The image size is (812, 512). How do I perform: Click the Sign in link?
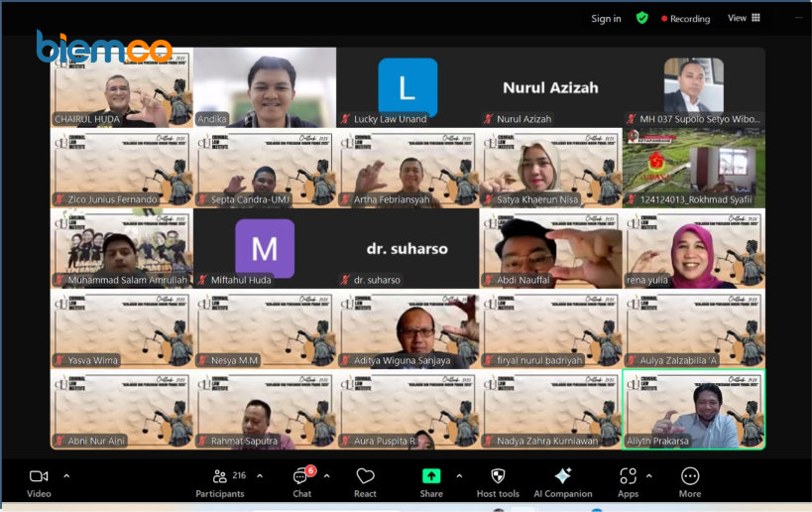coord(606,19)
